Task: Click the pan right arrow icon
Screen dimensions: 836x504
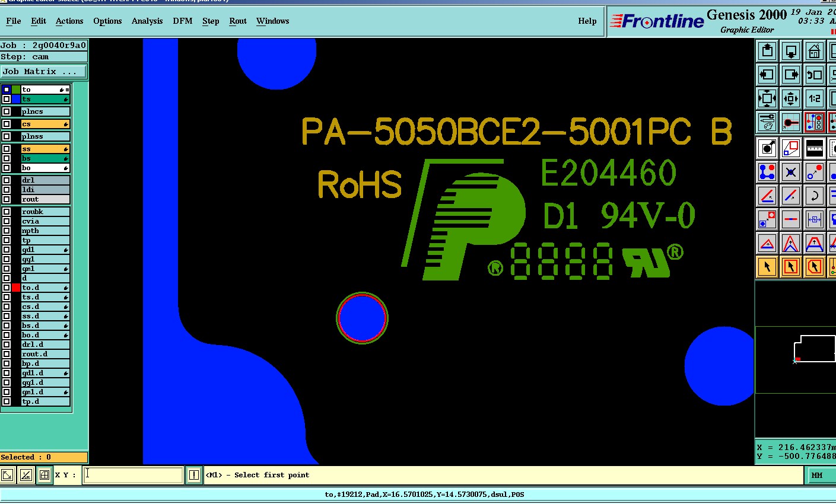Action: coord(791,75)
